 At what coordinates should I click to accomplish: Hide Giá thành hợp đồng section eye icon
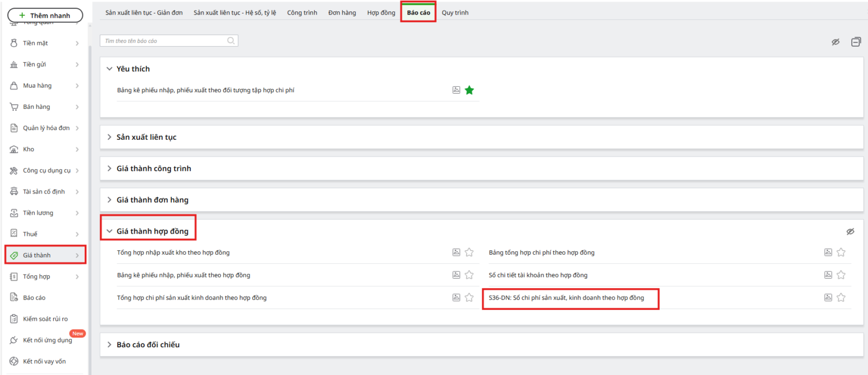point(850,231)
